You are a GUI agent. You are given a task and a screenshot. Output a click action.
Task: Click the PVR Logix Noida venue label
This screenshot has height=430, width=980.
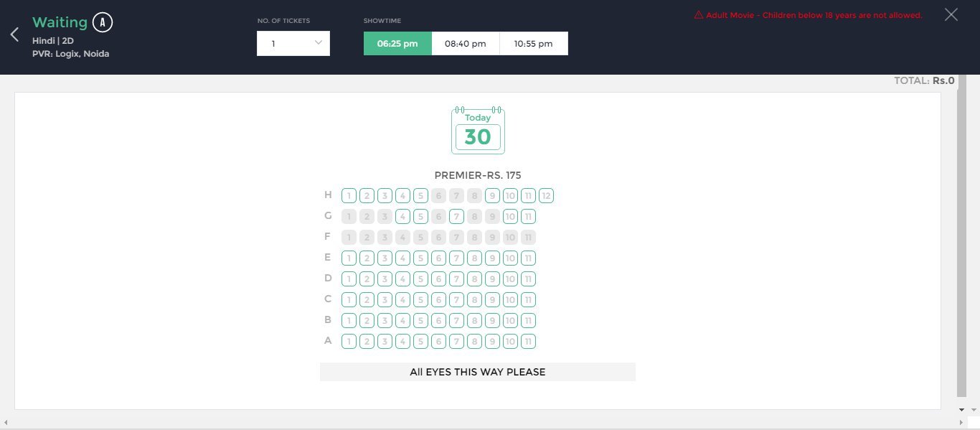pyautogui.click(x=71, y=53)
